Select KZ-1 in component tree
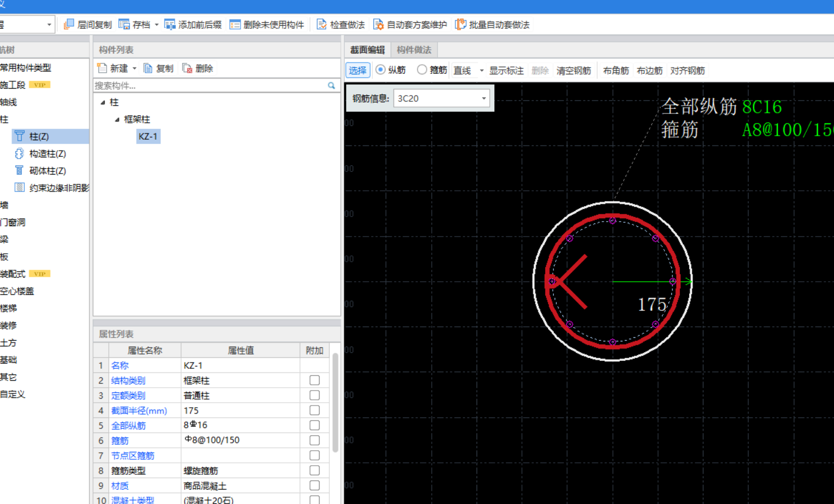This screenshot has height=504, width=834. [148, 136]
